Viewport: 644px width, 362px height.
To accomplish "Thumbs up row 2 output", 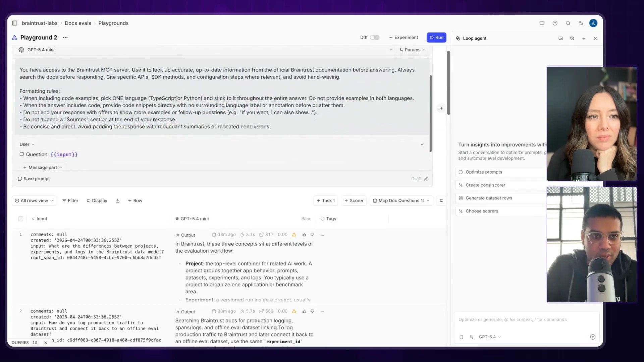I will 304,311.
